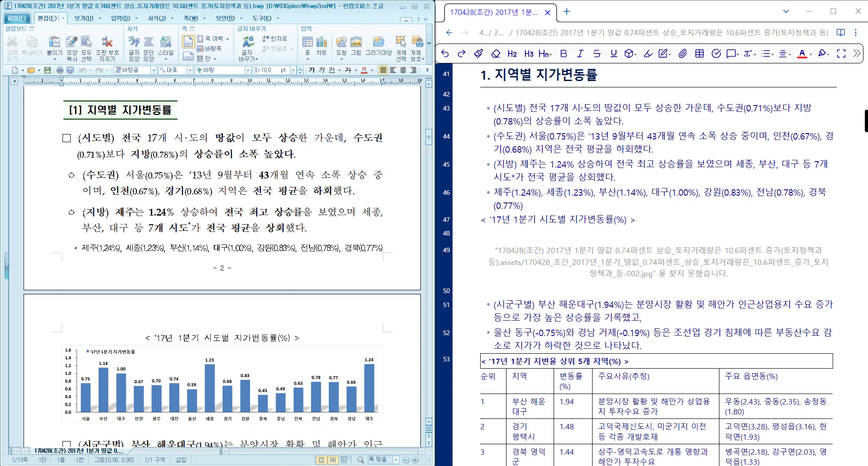Select justify alignment in Hangul format bar
The image size is (868, 466).
tap(383, 70)
